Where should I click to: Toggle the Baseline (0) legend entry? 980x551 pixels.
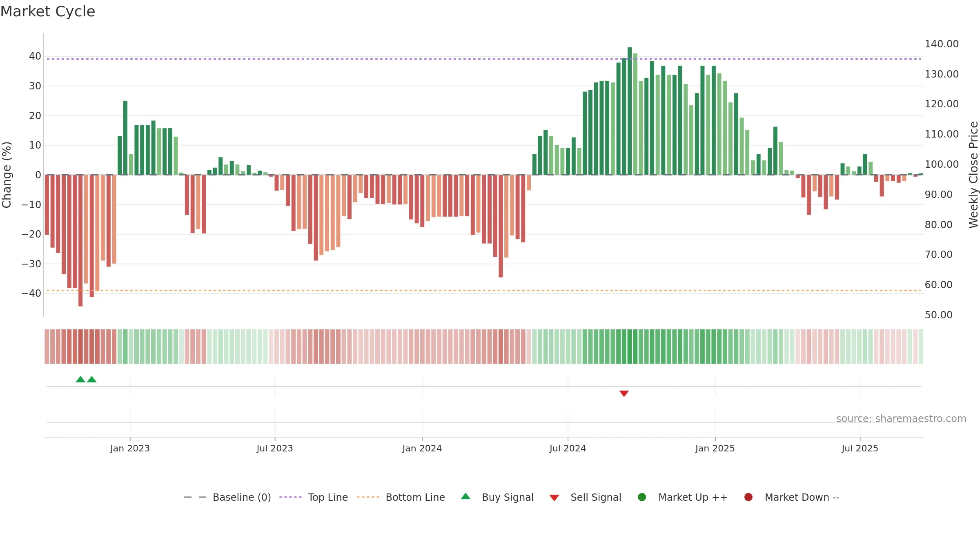[x=227, y=497]
